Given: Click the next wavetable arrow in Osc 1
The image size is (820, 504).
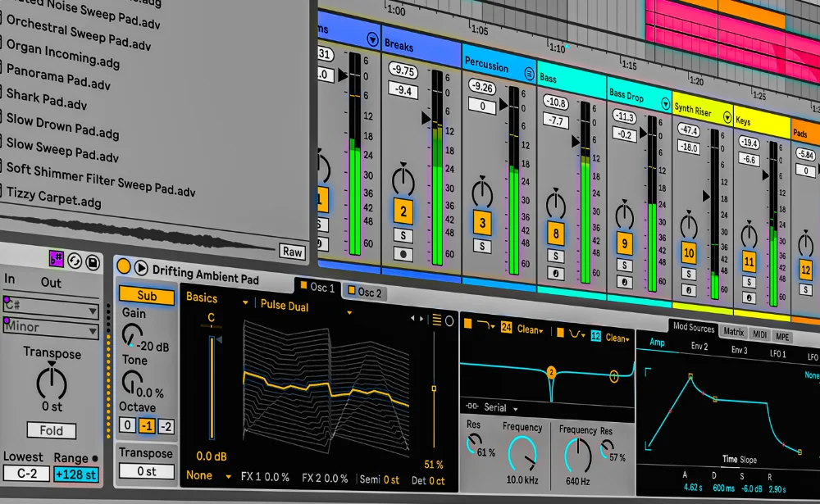Looking at the screenshot, I should point(420,318).
